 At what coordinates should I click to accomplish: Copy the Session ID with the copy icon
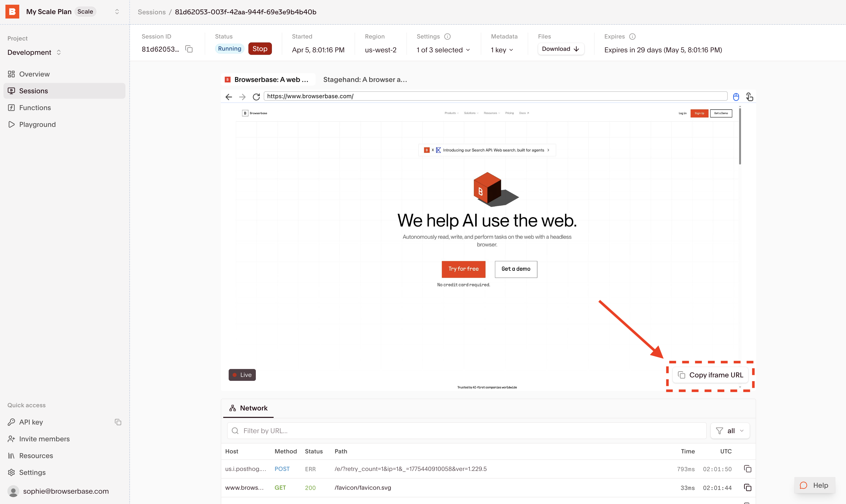tap(189, 49)
